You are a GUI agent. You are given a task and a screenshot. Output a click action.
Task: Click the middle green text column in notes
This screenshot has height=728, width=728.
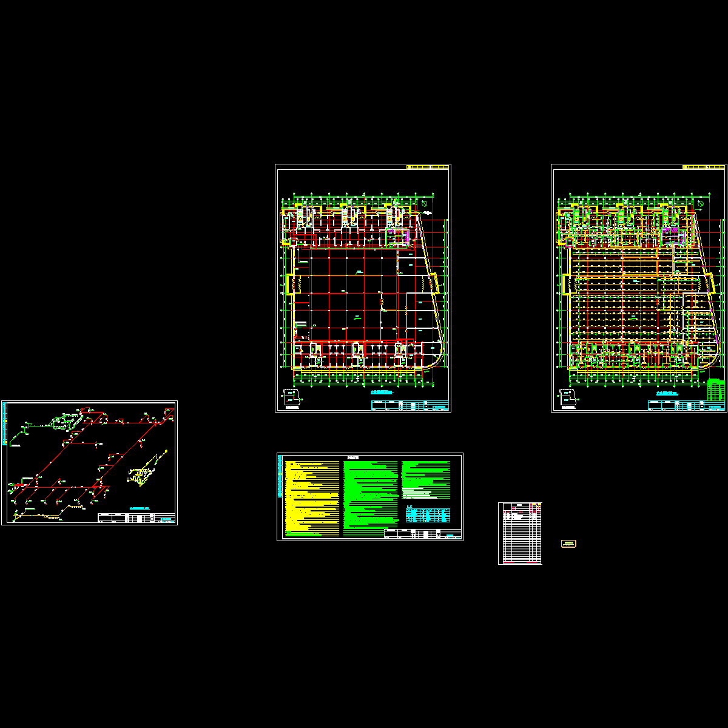(370, 497)
